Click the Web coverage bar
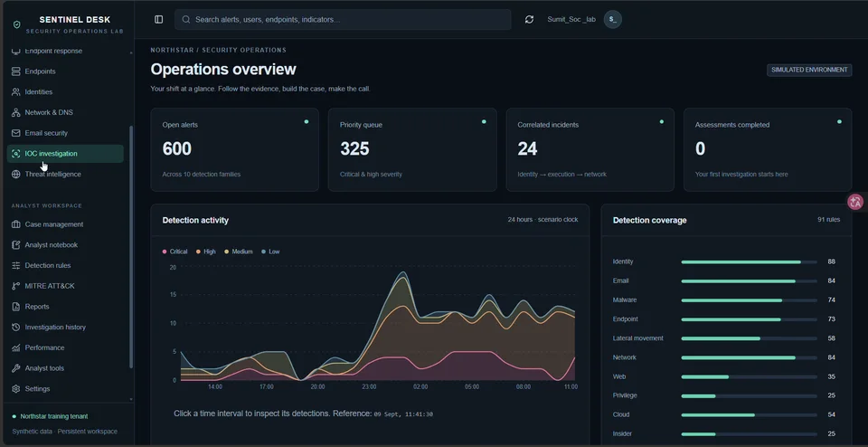The width and height of the screenshot is (868, 447). (749, 376)
